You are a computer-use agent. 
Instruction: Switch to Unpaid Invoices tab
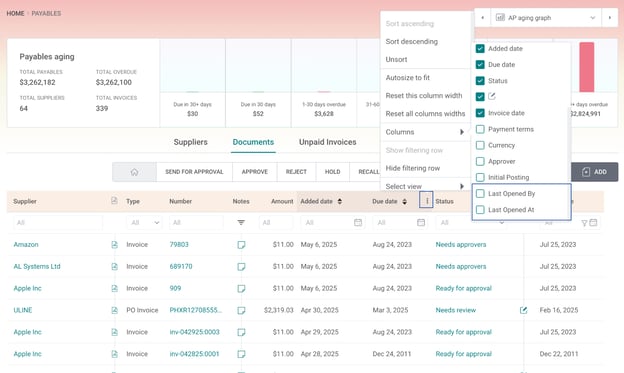coord(328,142)
